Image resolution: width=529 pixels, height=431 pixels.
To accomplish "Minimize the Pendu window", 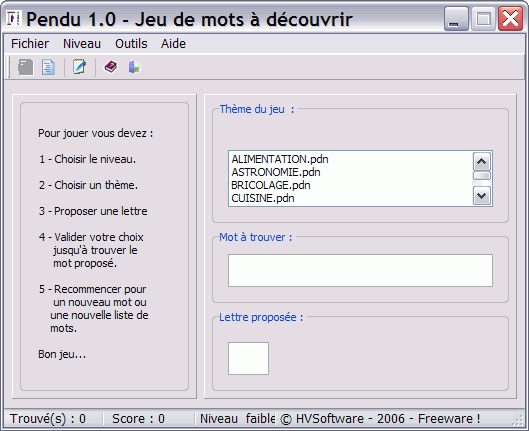I will point(456,19).
